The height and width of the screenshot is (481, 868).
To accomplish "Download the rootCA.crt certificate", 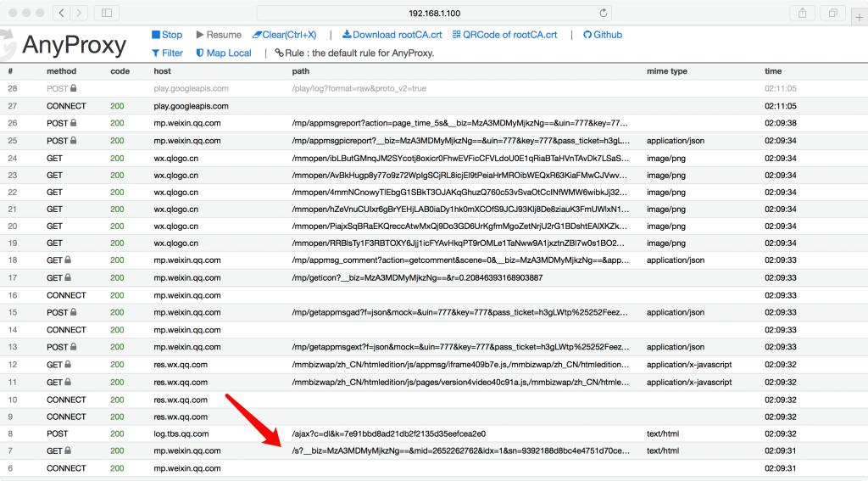I will click(x=392, y=34).
